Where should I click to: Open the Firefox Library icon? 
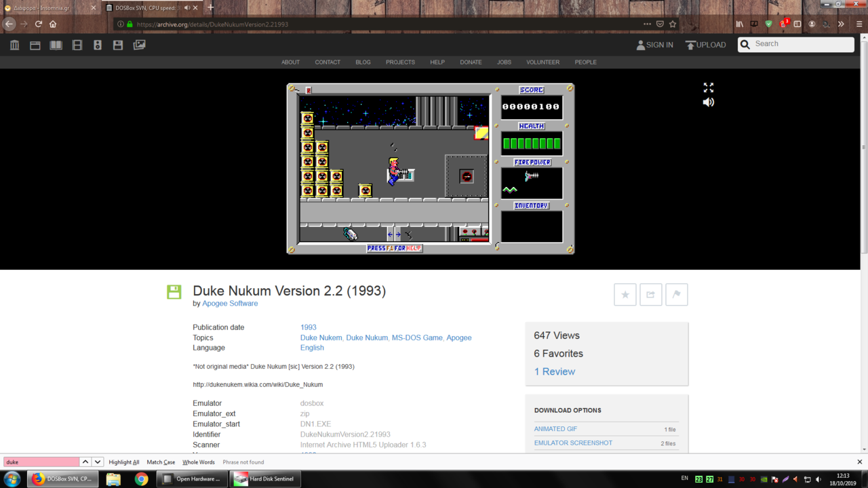point(740,24)
